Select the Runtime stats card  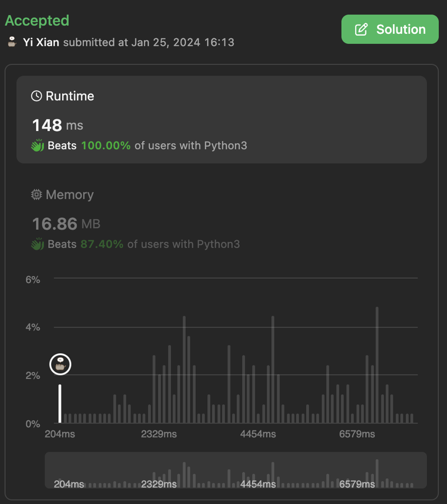pos(221,119)
